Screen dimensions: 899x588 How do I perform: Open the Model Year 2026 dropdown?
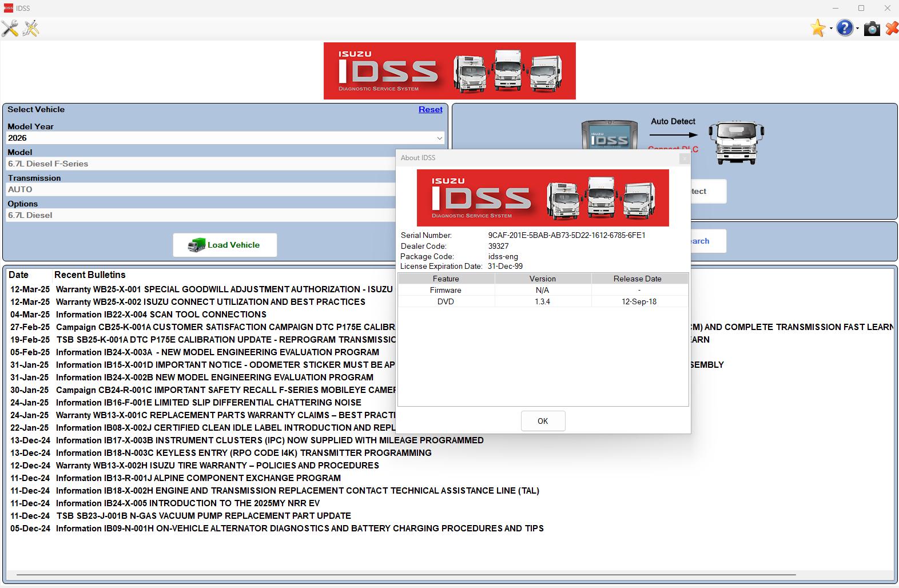[225, 138]
